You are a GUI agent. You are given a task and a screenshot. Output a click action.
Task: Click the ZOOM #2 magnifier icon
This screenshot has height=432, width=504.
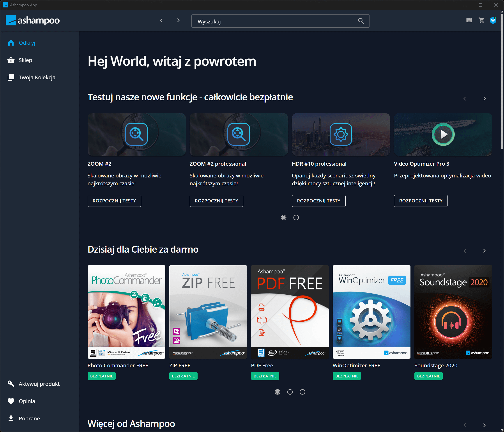pos(136,134)
